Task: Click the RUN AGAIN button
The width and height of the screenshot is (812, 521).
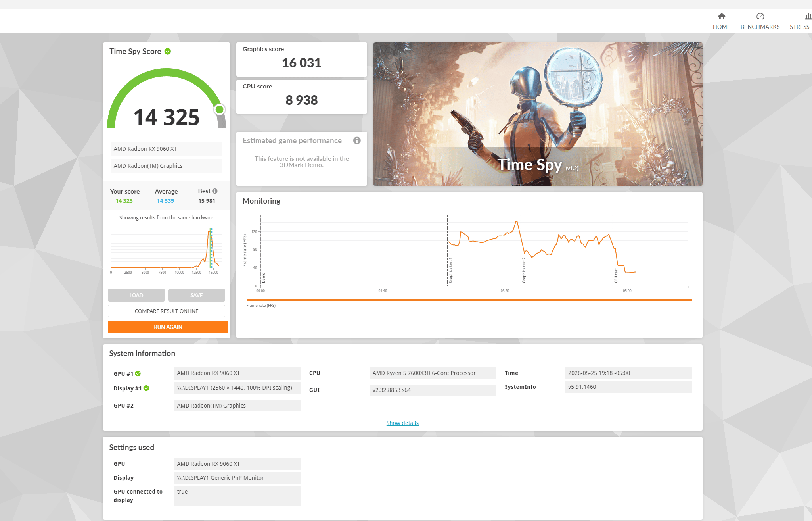Action: 168,327
